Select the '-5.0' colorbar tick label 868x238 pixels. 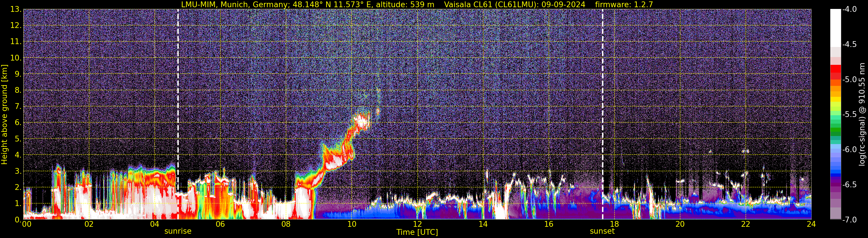849,80
